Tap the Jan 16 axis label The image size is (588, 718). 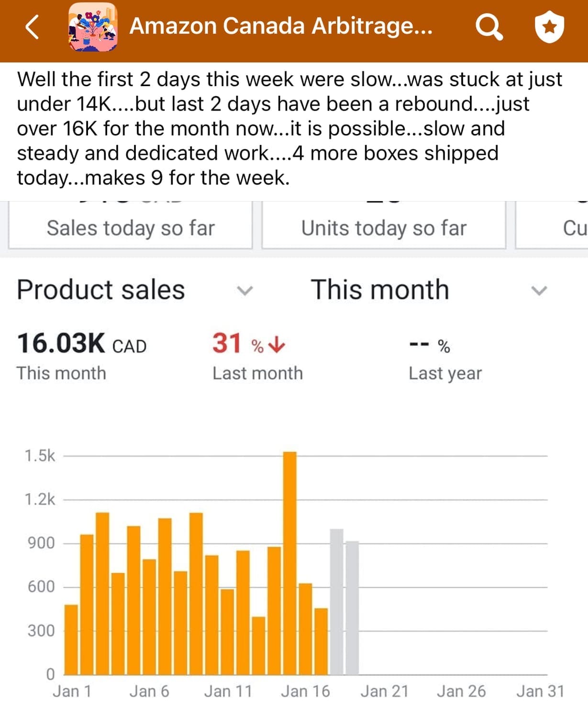305,691
